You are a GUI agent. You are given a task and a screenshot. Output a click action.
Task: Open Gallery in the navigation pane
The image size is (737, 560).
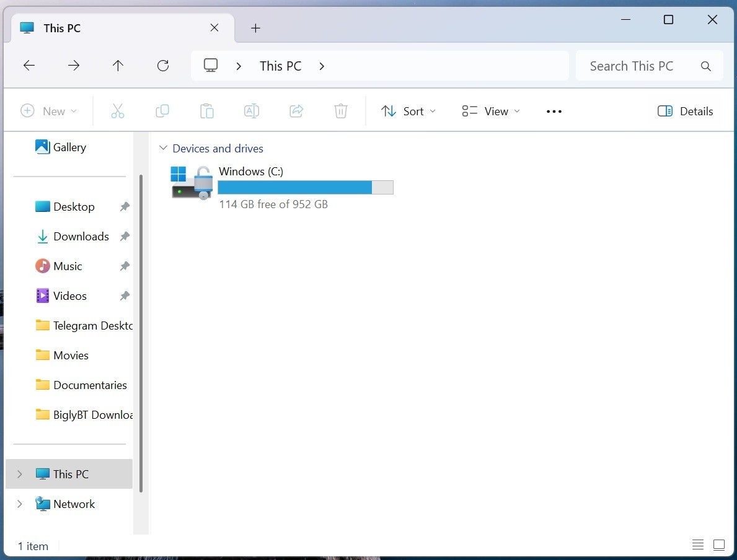[x=69, y=147]
